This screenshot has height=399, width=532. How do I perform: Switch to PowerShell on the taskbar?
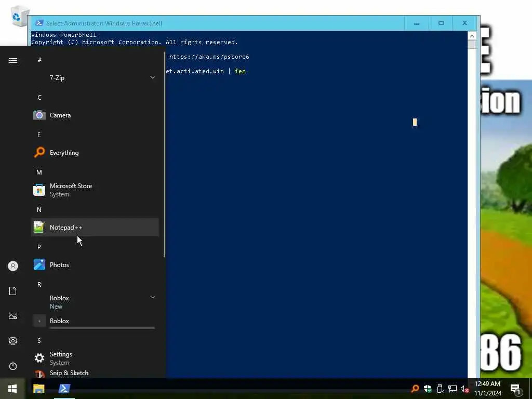pyautogui.click(x=64, y=389)
